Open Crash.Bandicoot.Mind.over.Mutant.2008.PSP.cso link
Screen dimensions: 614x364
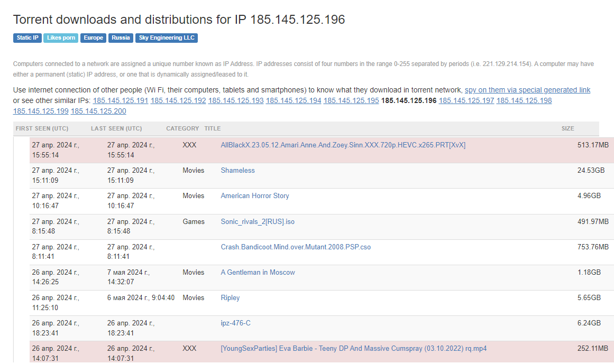(296, 247)
